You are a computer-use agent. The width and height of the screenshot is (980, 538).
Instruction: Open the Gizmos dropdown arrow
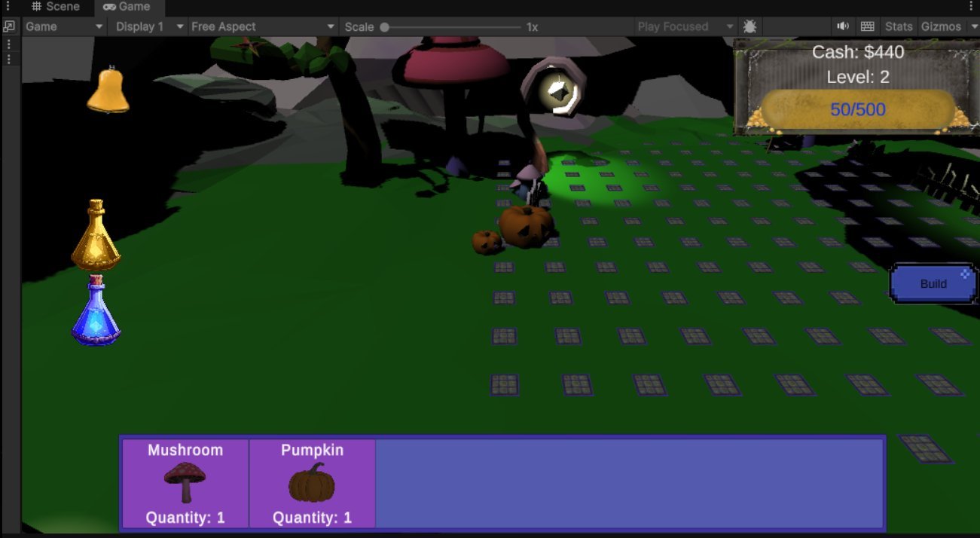[x=972, y=26]
